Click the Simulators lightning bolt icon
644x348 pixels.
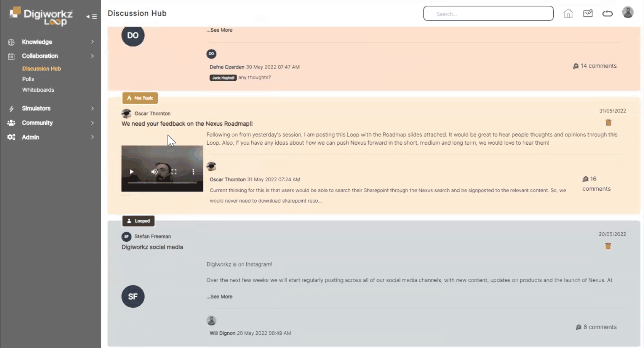point(11,109)
